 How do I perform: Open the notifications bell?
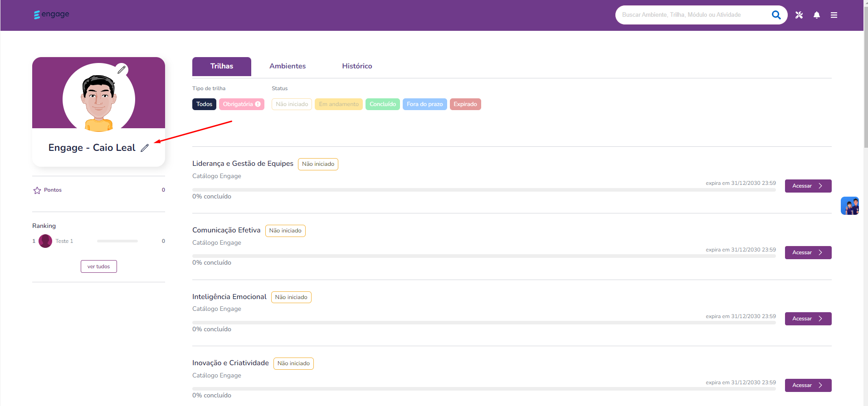[817, 15]
